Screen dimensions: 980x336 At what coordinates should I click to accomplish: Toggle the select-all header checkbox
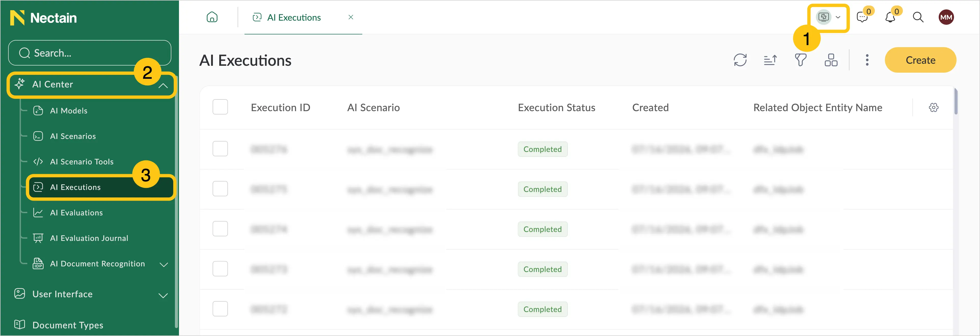point(220,107)
